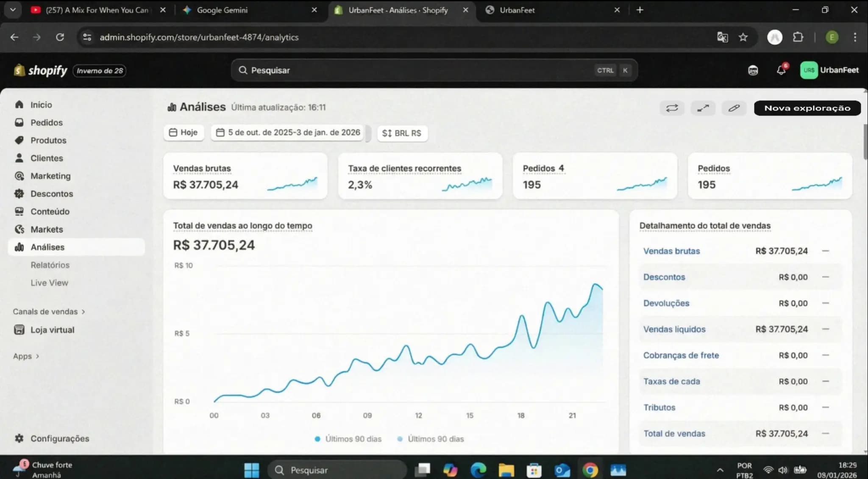Click the Markets globe icon
868x479 pixels.
(x=19, y=229)
